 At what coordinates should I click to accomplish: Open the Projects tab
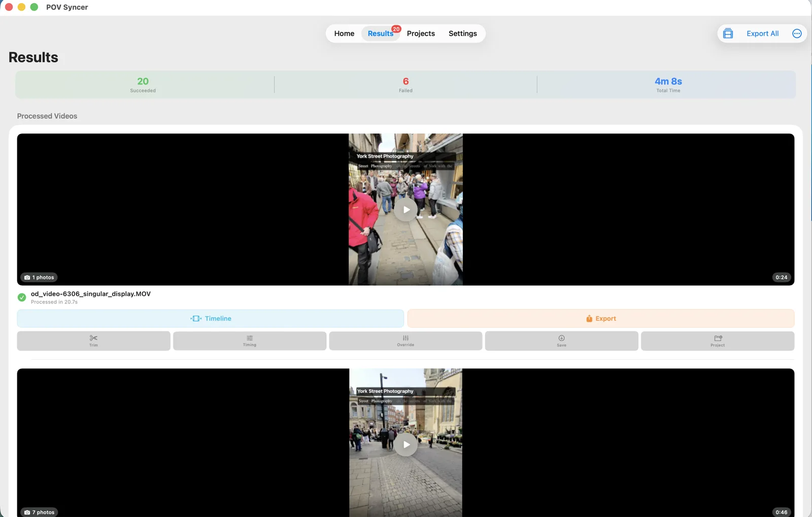[421, 33]
